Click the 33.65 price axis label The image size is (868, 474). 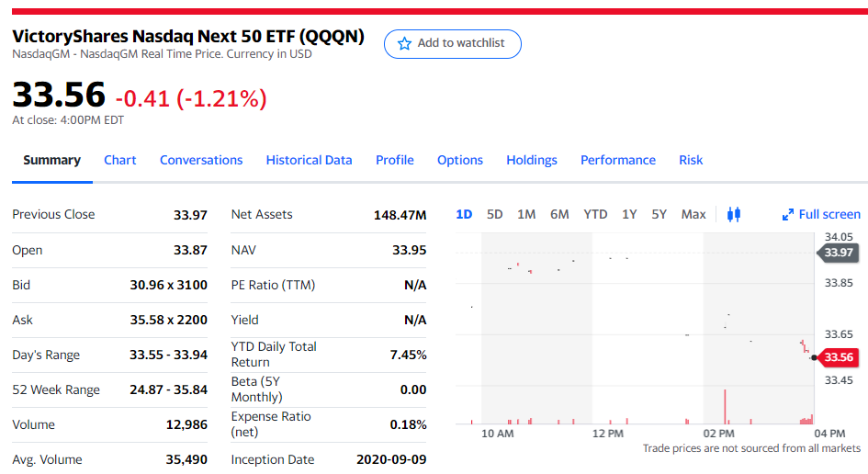tap(839, 334)
